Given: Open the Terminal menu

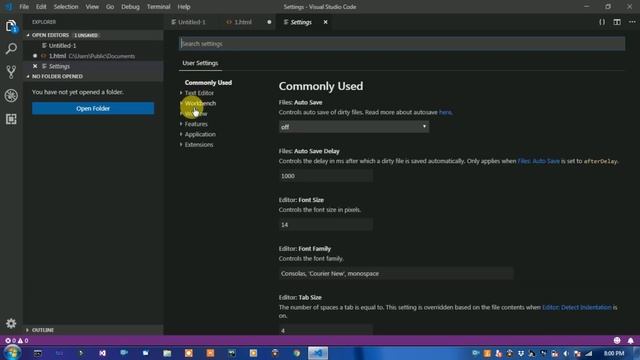Looking at the screenshot, I should coord(158,7).
